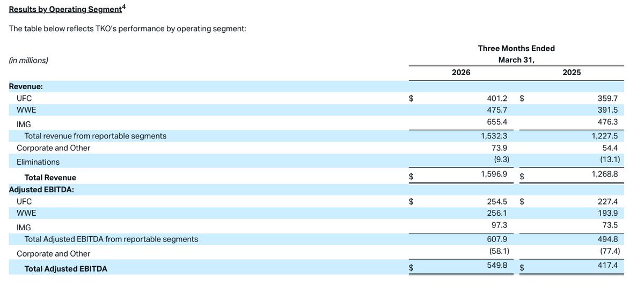Select the "2026" column header
The height and width of the screenshot is (285, 644).
click(461, 72)
